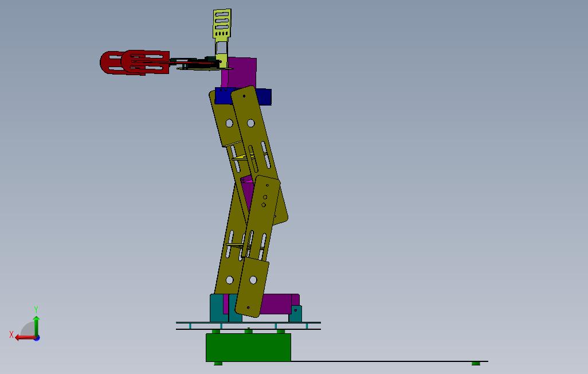Click the green Y axis arrow of the triad
Viewport: 588px width, 374px height.
36,326
